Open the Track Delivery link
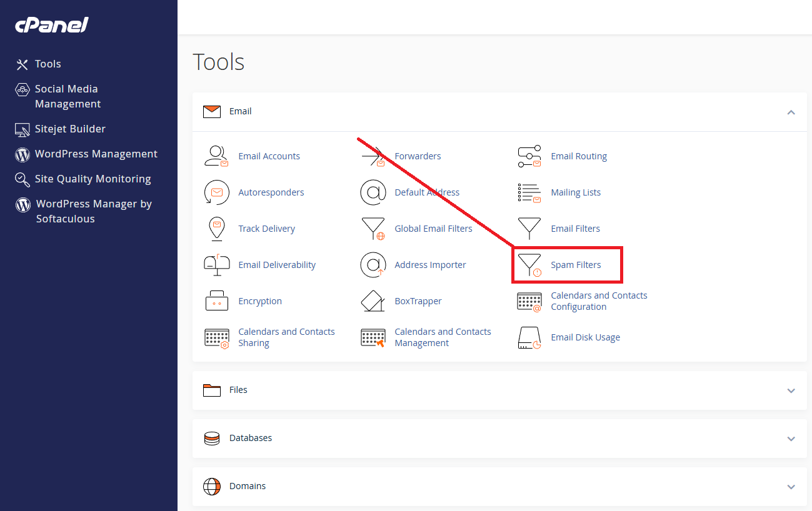Screen dimensions: 812x511 [x=267, y=229]
